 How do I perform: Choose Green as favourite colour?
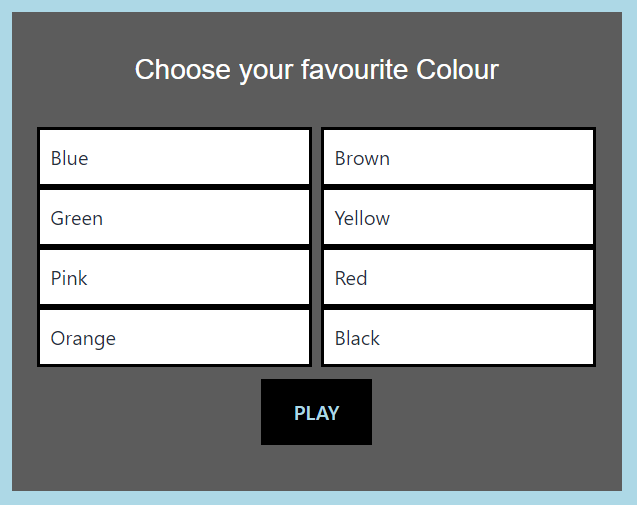click(x=174, y=217)
